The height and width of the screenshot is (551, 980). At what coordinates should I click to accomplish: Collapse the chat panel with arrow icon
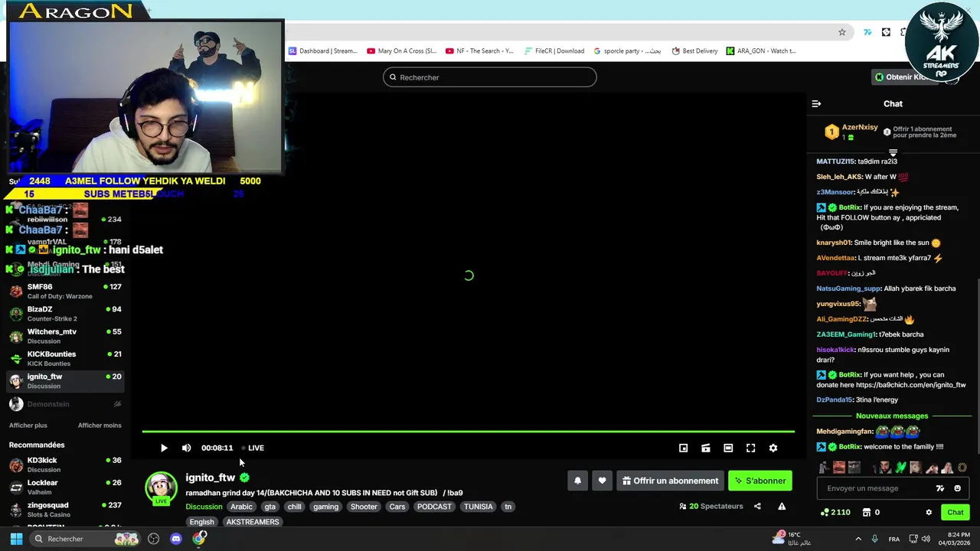tap(816, 103)
